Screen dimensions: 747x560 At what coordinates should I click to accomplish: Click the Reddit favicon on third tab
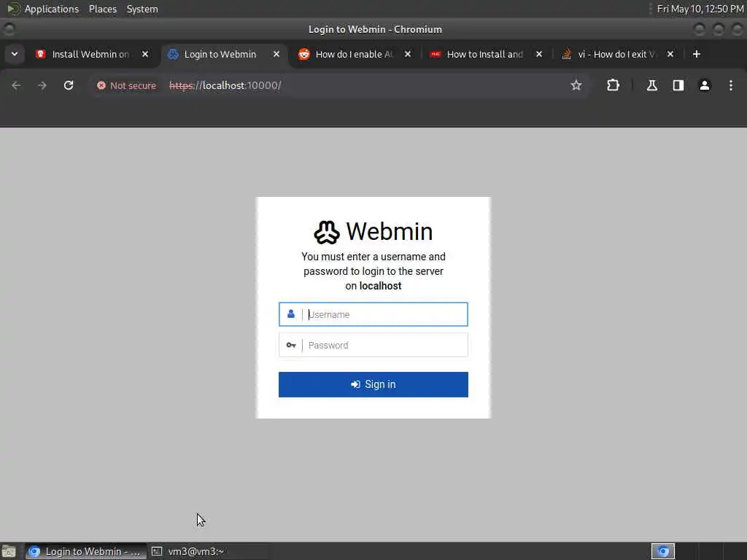click(304, 54)
